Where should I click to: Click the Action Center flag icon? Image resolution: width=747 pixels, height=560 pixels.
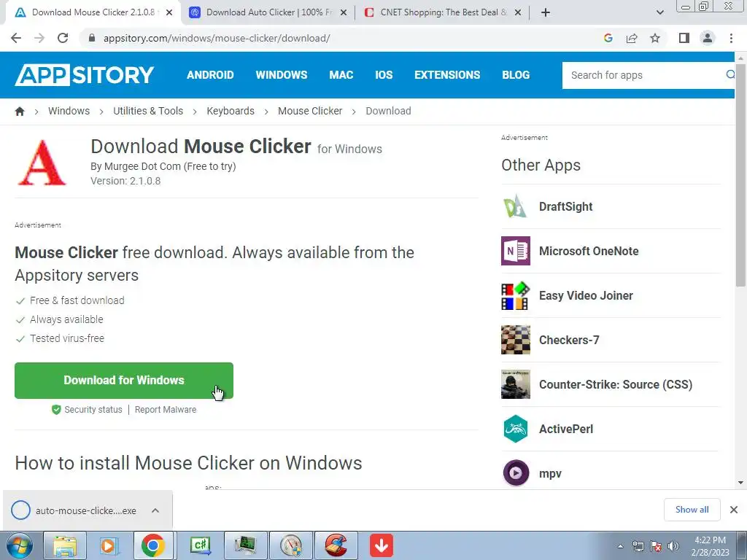(x=656, y=546)
